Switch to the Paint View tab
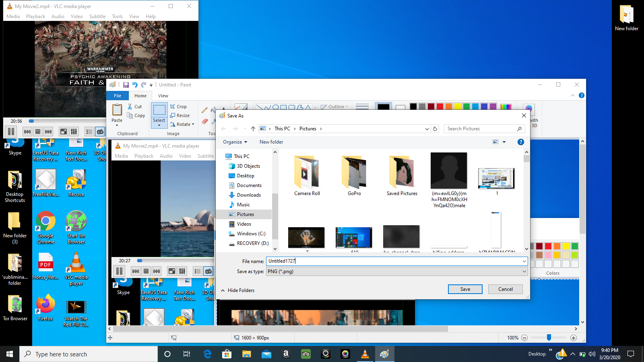This screenshot has height=362, width=644. coord(163,96)
